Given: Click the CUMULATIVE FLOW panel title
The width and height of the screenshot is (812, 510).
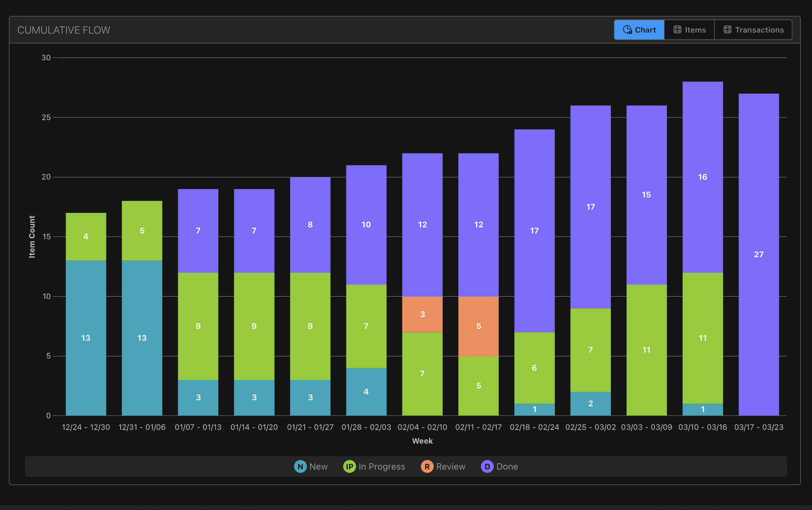Looking at the screenshot, I should click(x=64, y=30).
